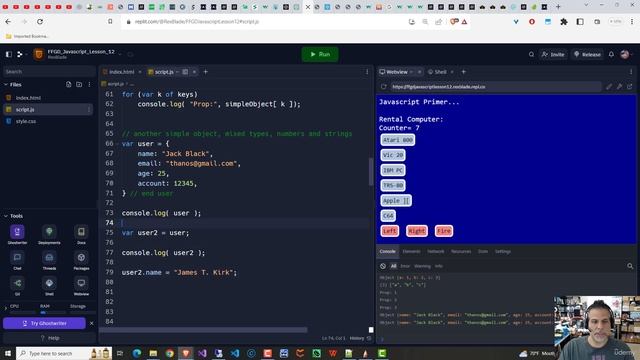Open the Docs tool

(x=81, y=234)
